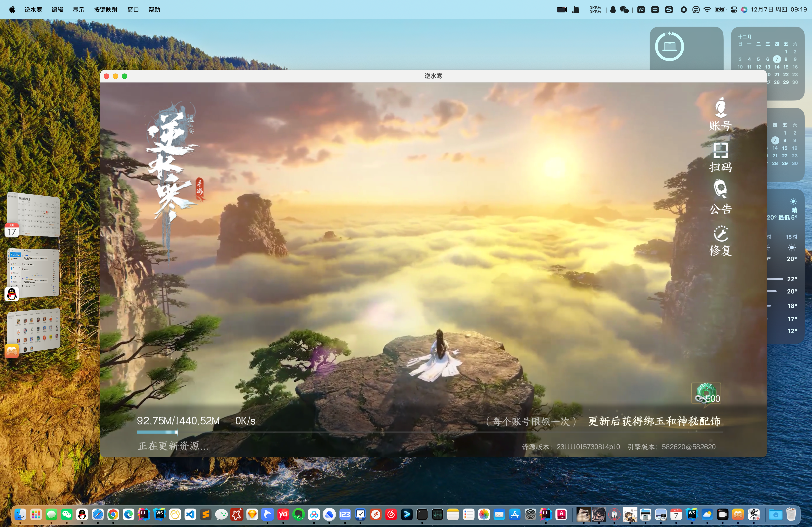
Task: Open Activity Monitor from the Dock
Action: click(x=437, y=514)
